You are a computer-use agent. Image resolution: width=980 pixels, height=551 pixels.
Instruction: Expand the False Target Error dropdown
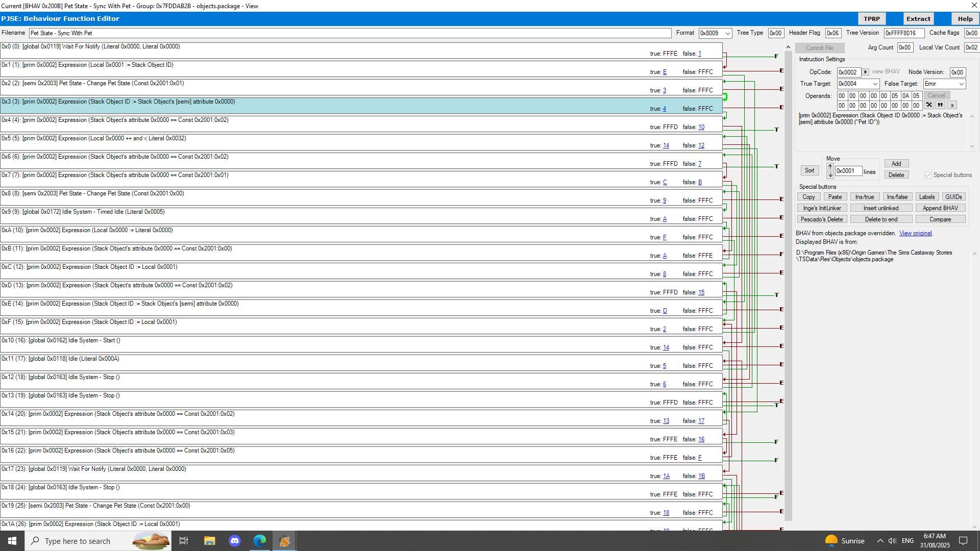pyautogui.click(x=961, y=84)
